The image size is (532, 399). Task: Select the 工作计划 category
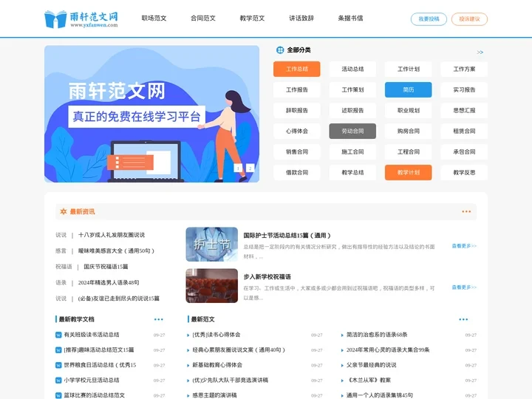pyautogui.click(x=409, y=69)
